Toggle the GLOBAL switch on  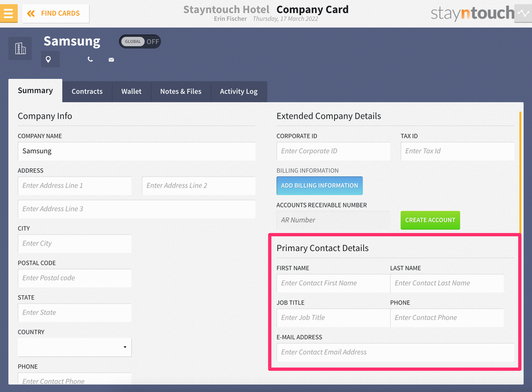pos(140,42)
